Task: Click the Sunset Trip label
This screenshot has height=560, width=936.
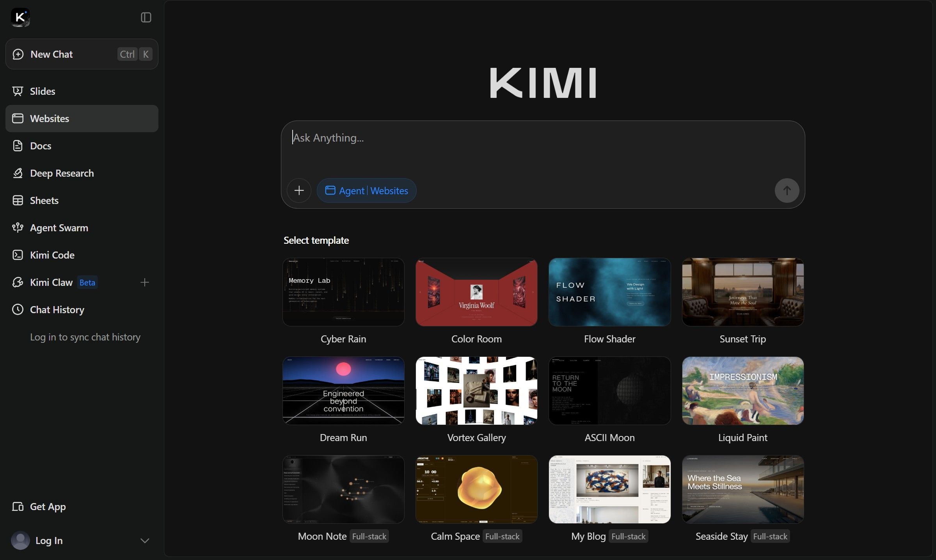Action: (x=743, y=339)
